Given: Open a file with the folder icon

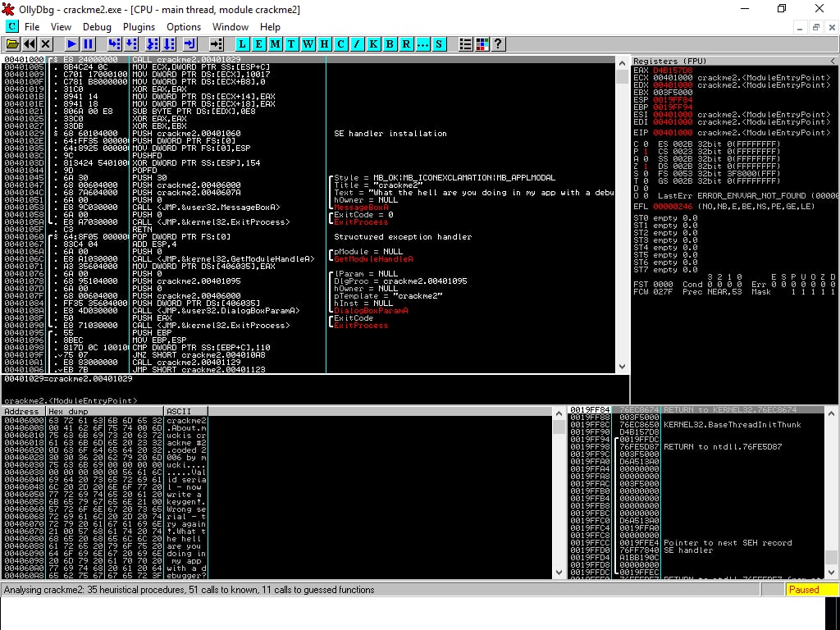Looking at the screenshot, I should coord(12,44).
